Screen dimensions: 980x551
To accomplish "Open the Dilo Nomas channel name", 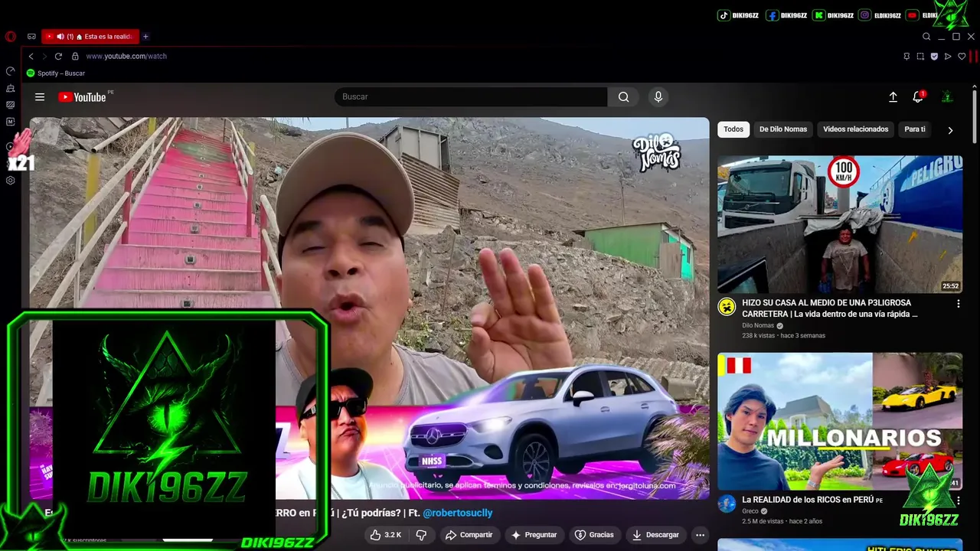I will [x=758, y=325].
